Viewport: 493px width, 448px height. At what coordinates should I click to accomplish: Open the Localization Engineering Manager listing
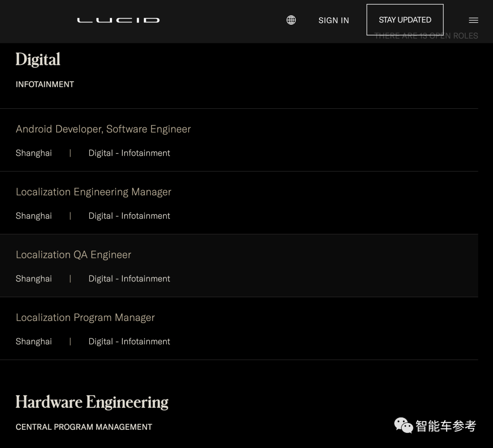[94, 192]
